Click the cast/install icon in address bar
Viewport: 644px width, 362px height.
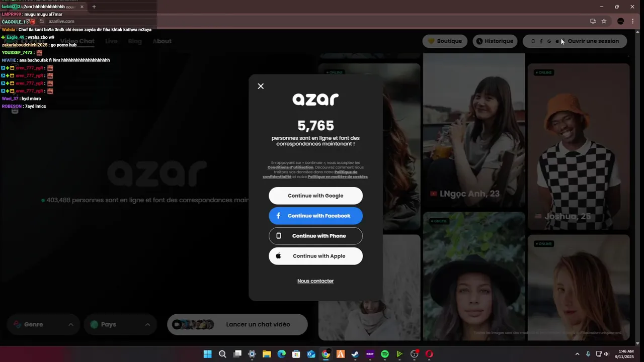[593, 21]
